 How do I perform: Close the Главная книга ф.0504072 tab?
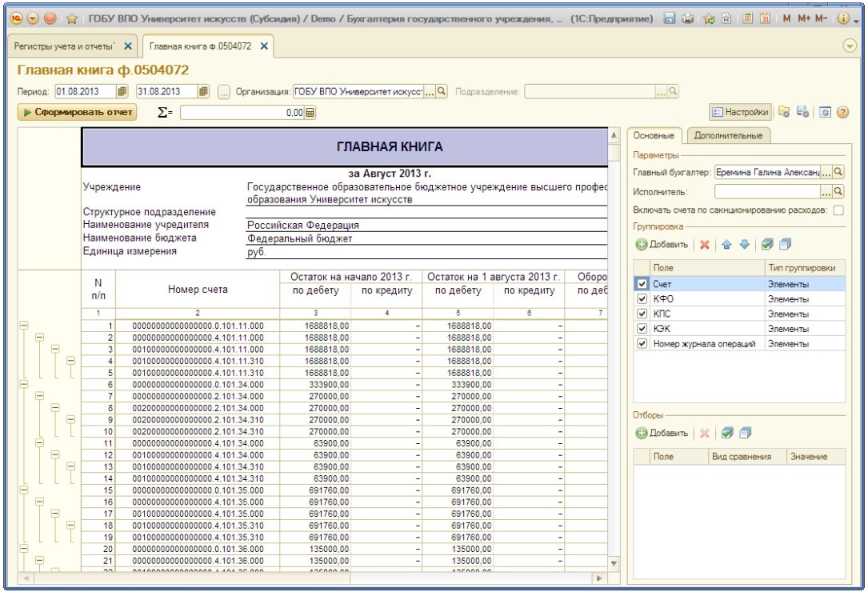264,46
